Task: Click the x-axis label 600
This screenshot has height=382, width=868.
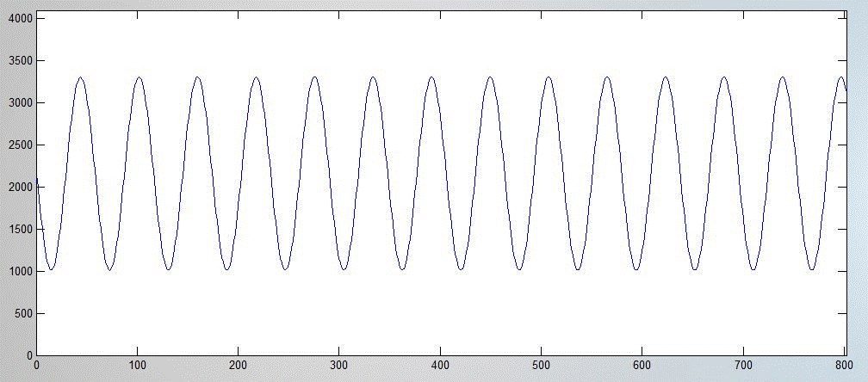Action: [x=642, y=366]
